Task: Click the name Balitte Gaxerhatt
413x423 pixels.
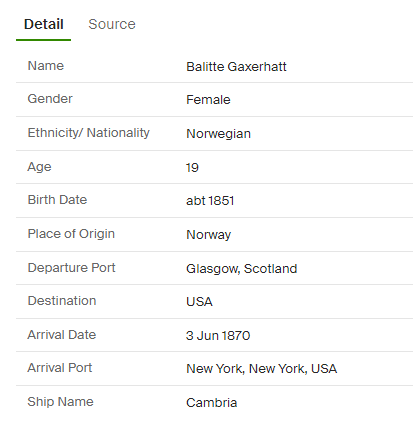Action: click(x=236, y=67)
